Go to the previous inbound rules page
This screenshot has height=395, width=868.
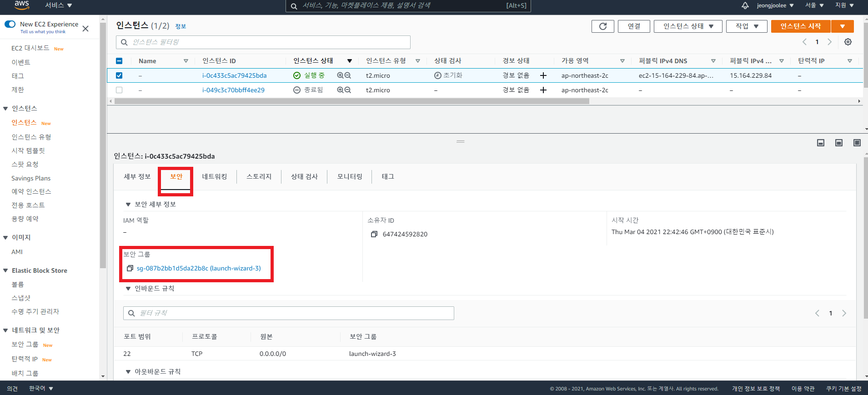817,313
